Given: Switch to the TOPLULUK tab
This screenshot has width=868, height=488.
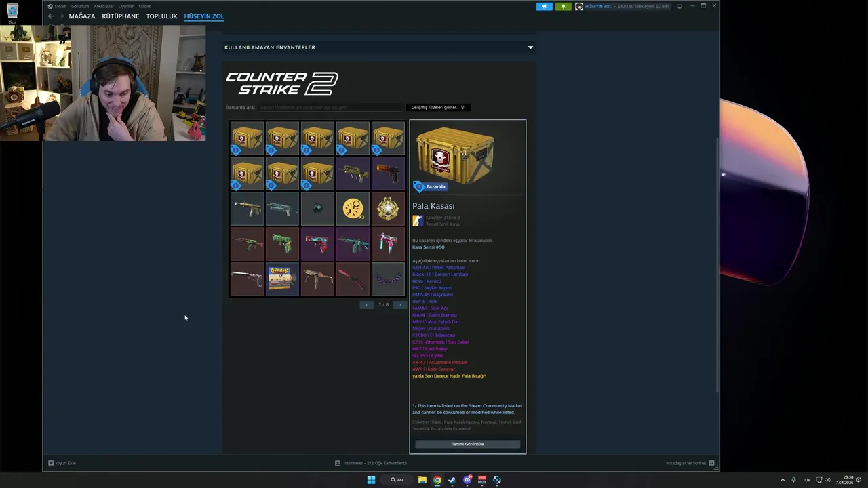Looking at the screenshot, I should 161,16.
